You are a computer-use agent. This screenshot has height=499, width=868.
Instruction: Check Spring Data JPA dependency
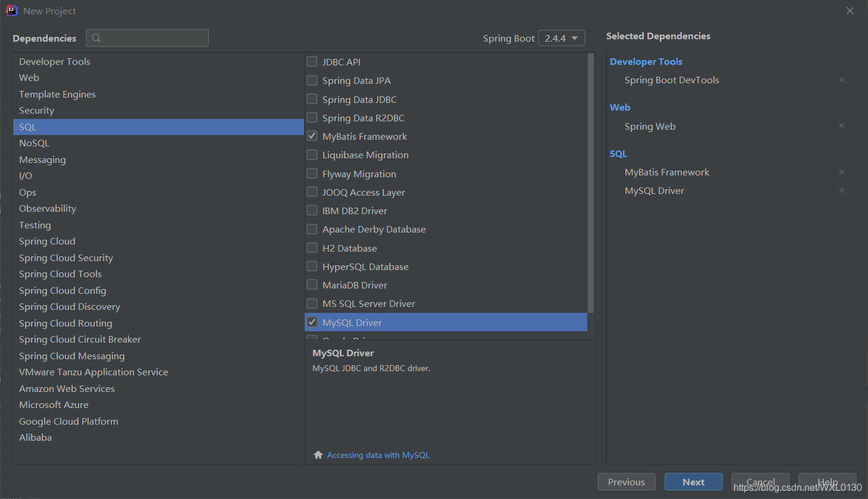312,80
